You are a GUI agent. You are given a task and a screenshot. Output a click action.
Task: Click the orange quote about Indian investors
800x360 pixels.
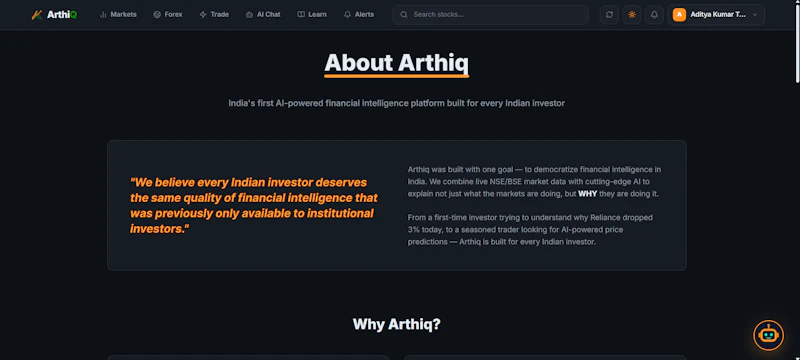click(x=254, y=205)
